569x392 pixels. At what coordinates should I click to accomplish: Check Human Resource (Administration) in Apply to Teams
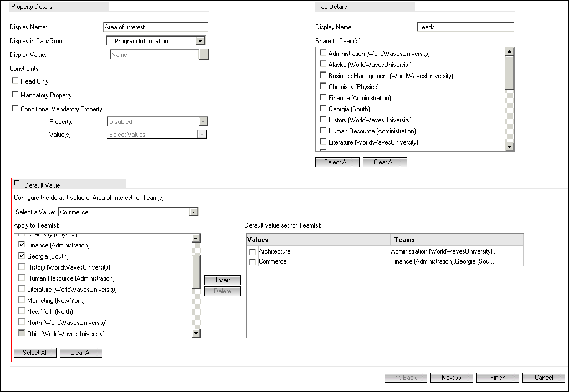pos(22,277)
